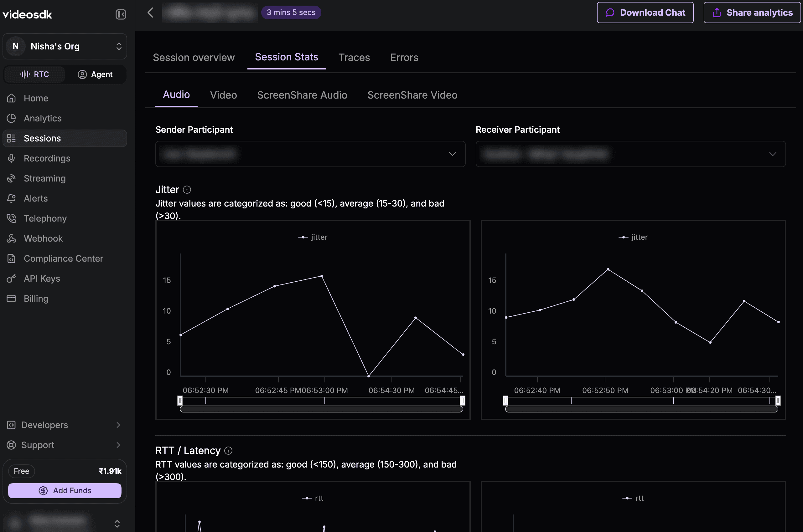Click the receiver jitter chart scrollbar
This screenshot has height=532, width=803.
pyautogui.click(x=641, y=409)
